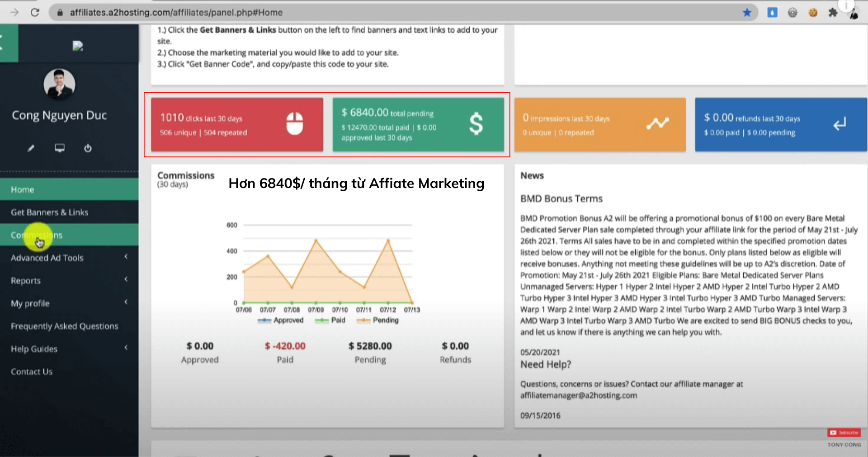Viewport: 868px width, 457px height.
Task: Reload the page with refresh icon
Action: tap(35, 12)
